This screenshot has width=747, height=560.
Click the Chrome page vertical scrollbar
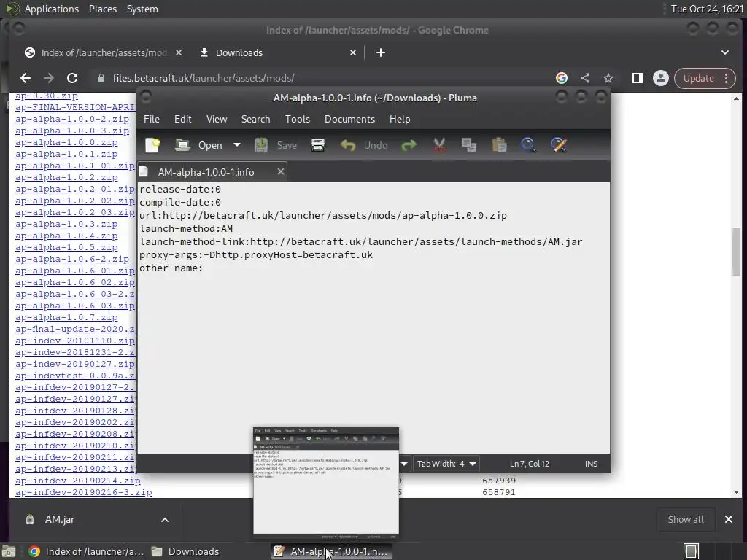pos(737,252)
